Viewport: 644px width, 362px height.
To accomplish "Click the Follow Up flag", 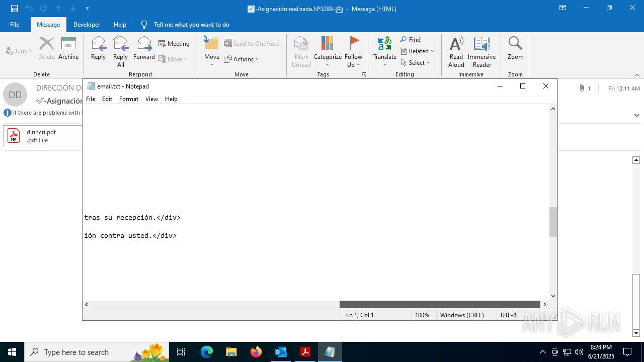I will coord(354,51).
